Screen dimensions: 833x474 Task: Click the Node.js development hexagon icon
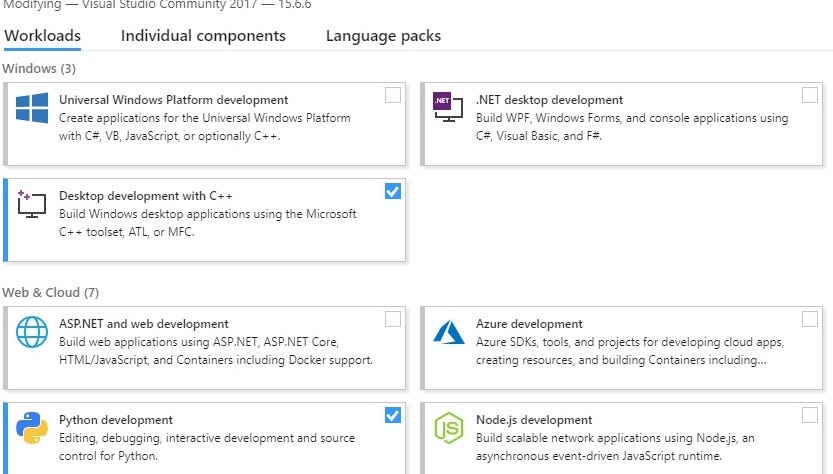(x=448, y=428)
